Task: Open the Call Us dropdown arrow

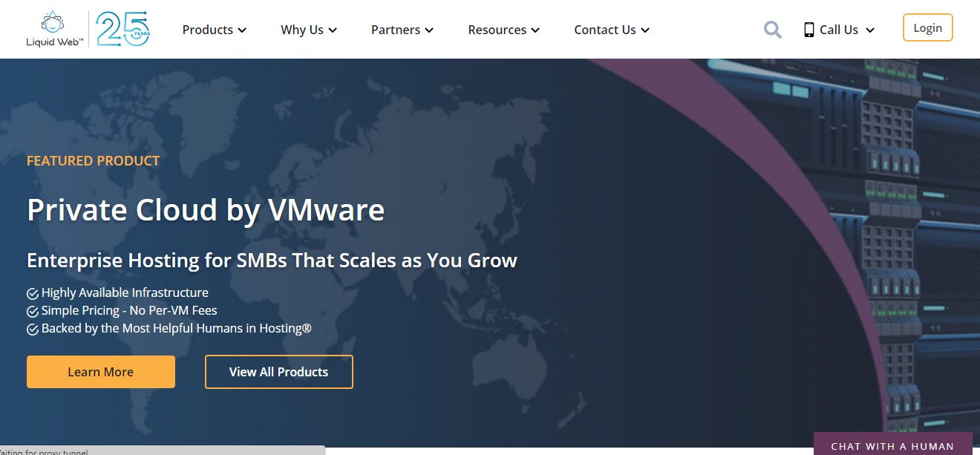Action: point(870,30)
